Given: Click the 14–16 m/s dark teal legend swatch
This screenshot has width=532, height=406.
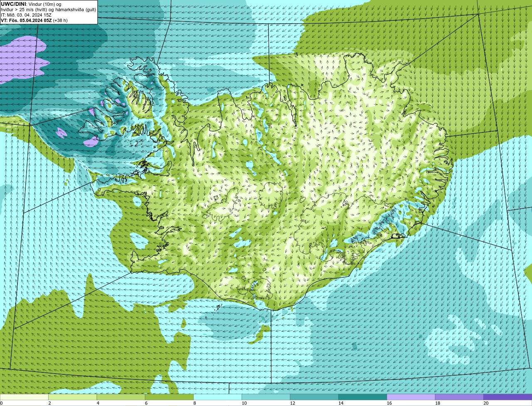Looking at the screenshot, I should pos(362,397).
